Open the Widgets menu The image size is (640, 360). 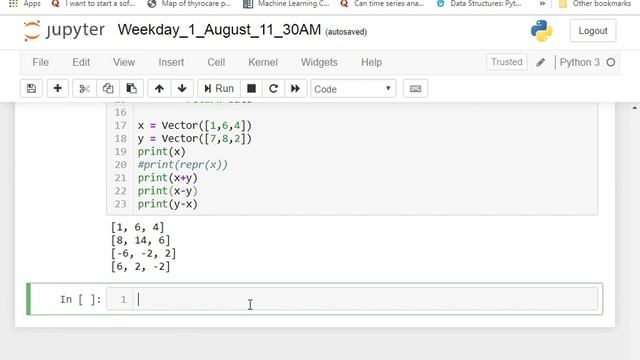(x=319, y=62)
